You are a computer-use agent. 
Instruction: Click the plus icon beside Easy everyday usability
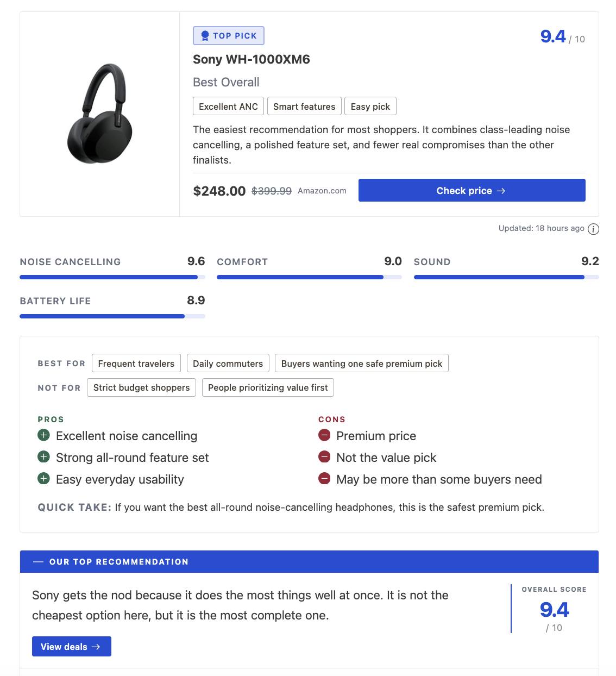click(44, 478)
